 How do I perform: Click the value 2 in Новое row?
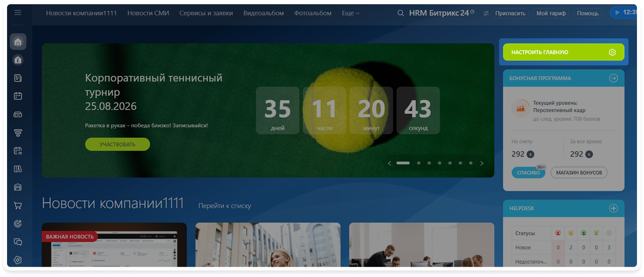point(571,247)
